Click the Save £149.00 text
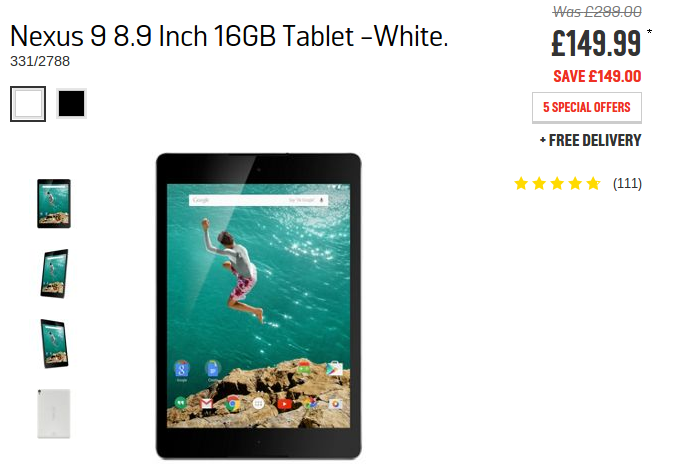Screen dimensions: 674x468 click(x=597, y=76)
